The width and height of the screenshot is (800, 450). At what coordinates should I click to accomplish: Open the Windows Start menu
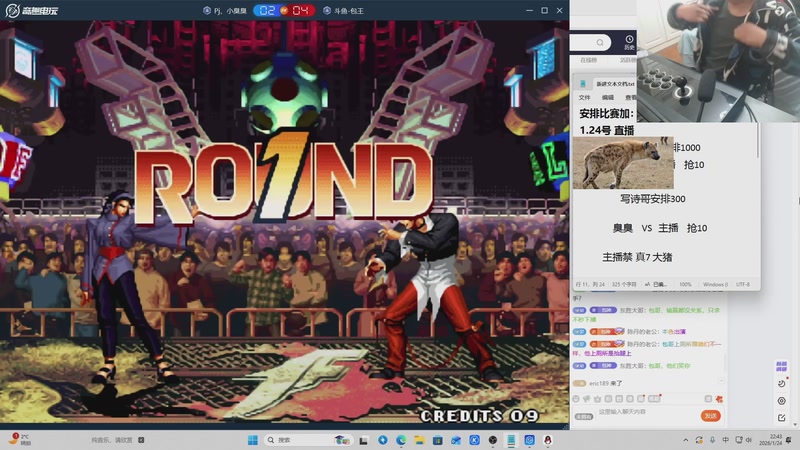(253, 440)
